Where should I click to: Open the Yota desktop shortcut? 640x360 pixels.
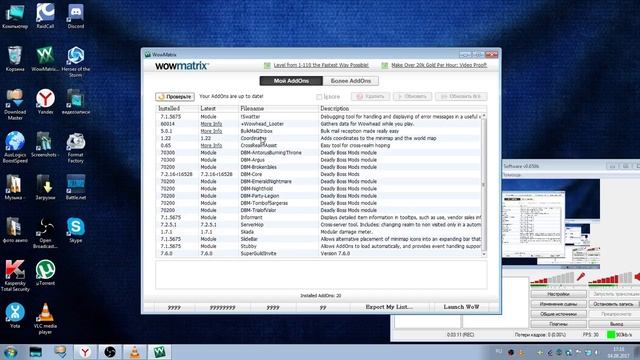pos(15,315)
